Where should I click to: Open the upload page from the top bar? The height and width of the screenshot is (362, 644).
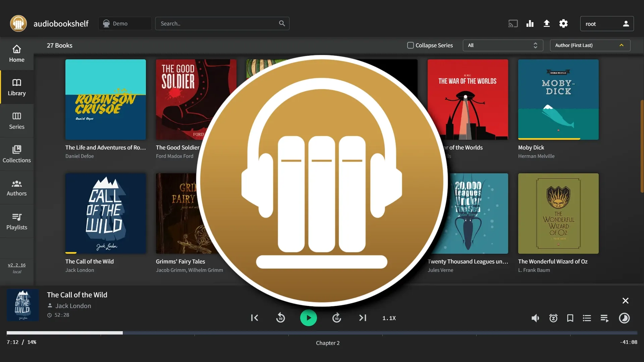tap(546, 23)
